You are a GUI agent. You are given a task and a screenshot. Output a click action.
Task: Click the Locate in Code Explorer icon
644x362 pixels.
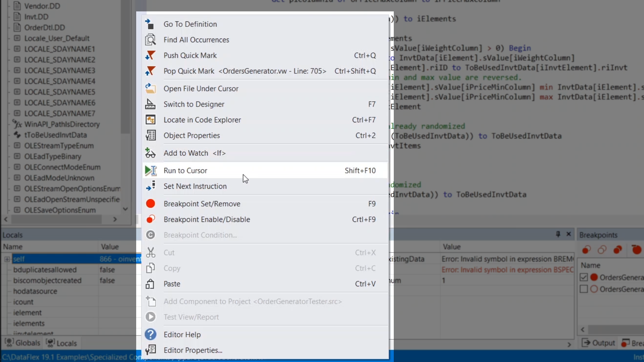[150, 120]
